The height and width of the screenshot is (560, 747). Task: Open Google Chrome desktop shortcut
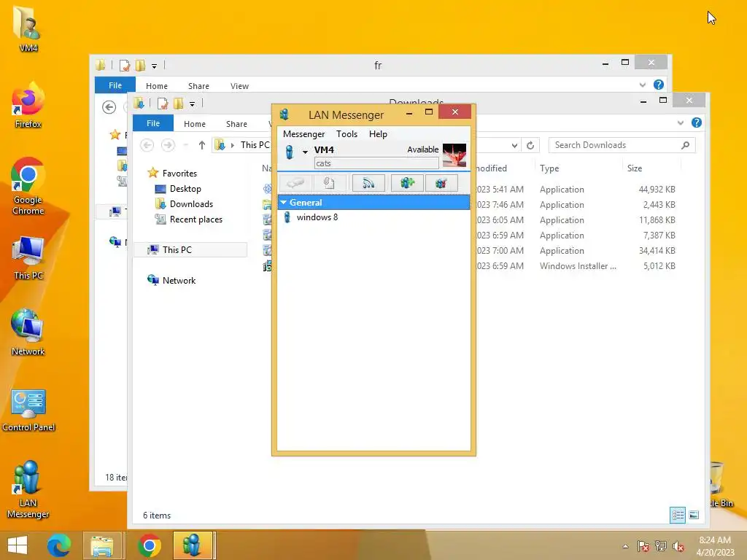pos(28,186)
